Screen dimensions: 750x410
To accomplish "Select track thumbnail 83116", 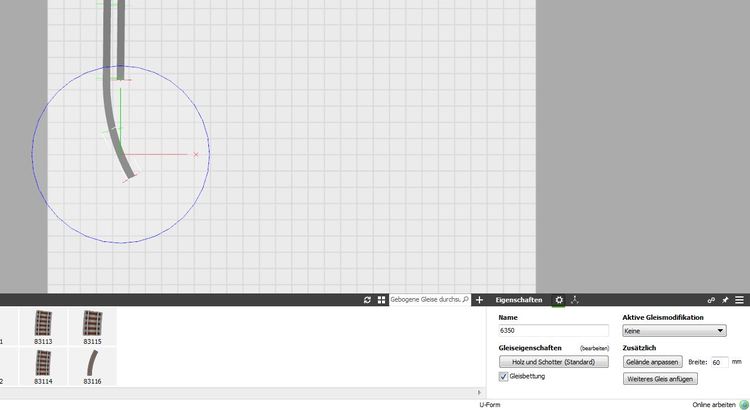I will 92,366.
